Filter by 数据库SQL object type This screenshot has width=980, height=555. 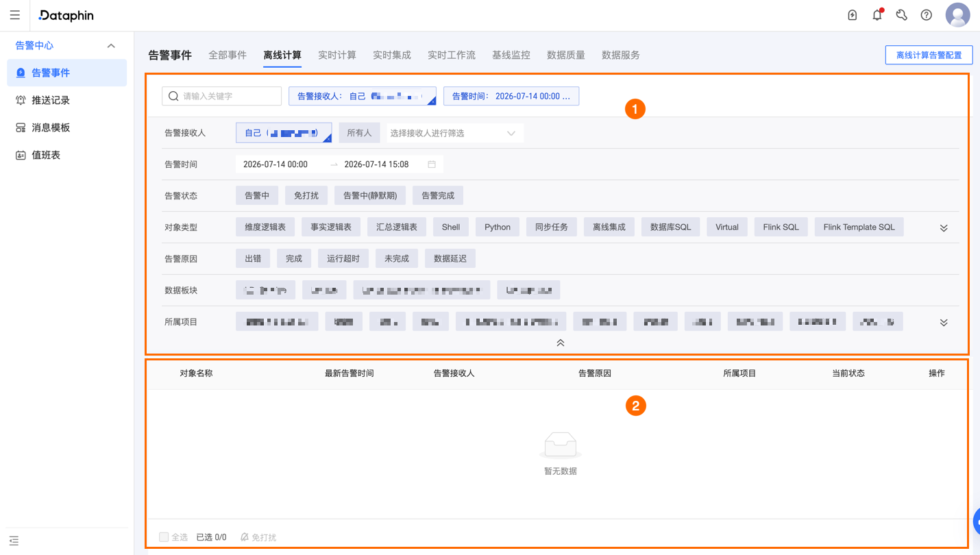[671, 227]
